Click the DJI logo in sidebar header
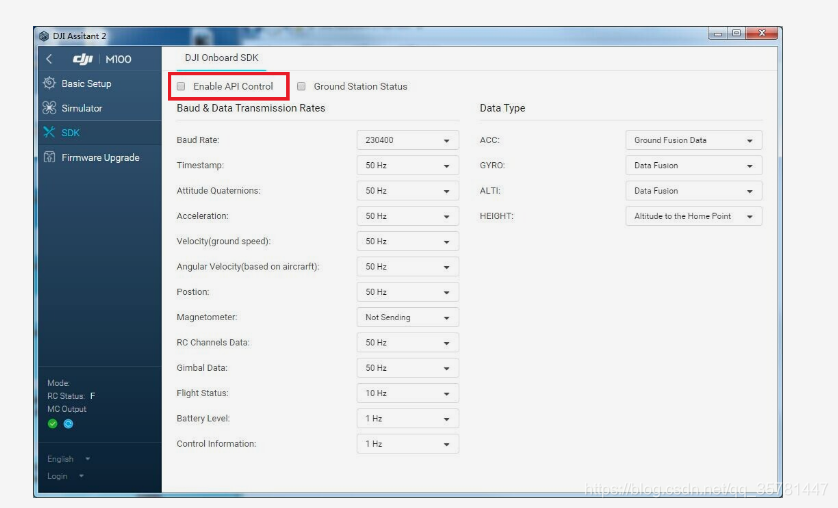This screenshot has width=838, height=508. tap(83, 59)
